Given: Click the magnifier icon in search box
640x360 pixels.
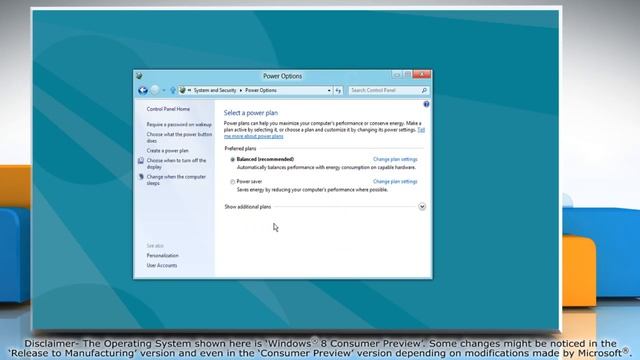Looking at the screenshot, I should pos(424,90).
